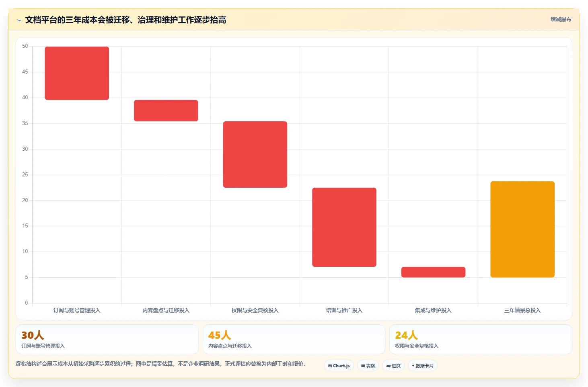Select the 进度 tag pill

pyautogui.click(x=393, y=366)
